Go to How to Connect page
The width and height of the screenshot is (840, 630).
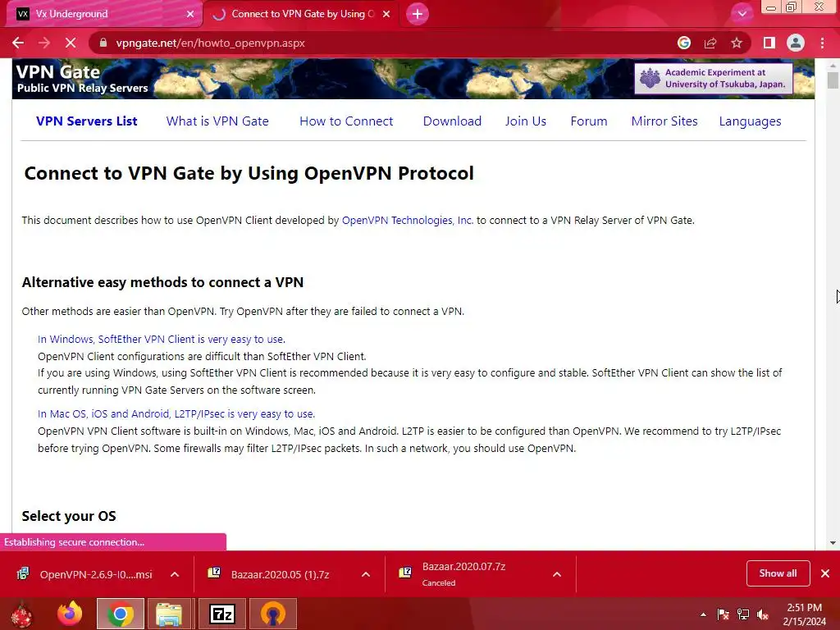(x=346, y=121)
